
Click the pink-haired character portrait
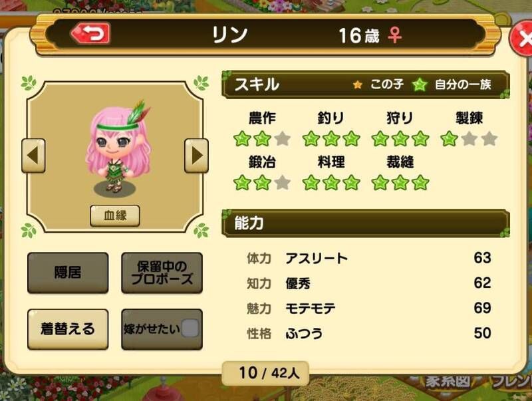pyautogui.click(x=118, y=147)
